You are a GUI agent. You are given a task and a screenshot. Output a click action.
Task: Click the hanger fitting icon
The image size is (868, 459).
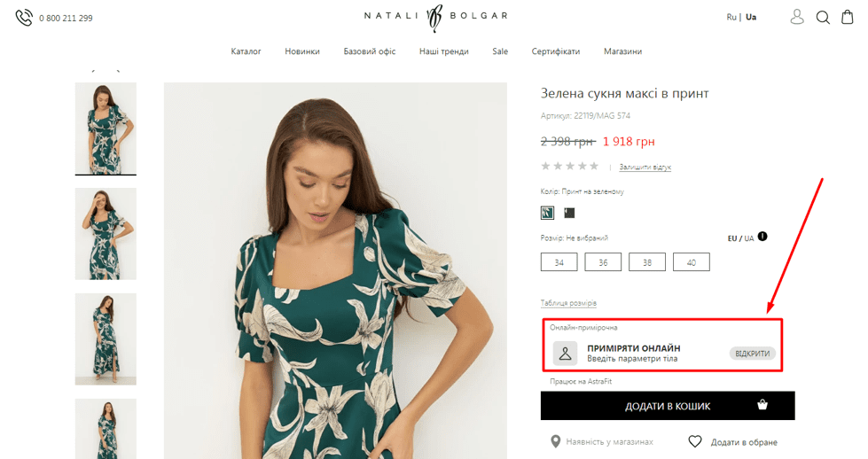[x=565, y=353]
